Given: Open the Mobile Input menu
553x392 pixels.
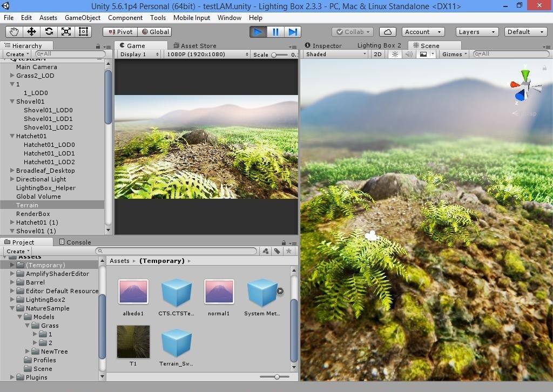Looking at the screenshot, I should (192, 18).
